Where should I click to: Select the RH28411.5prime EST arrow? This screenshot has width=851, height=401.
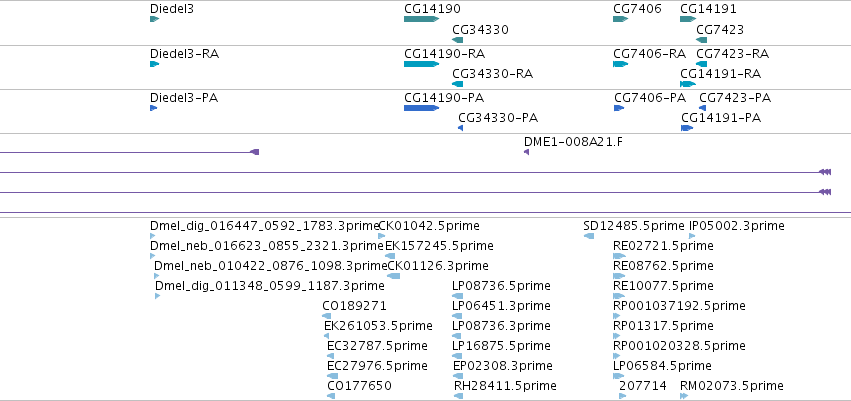459,396
